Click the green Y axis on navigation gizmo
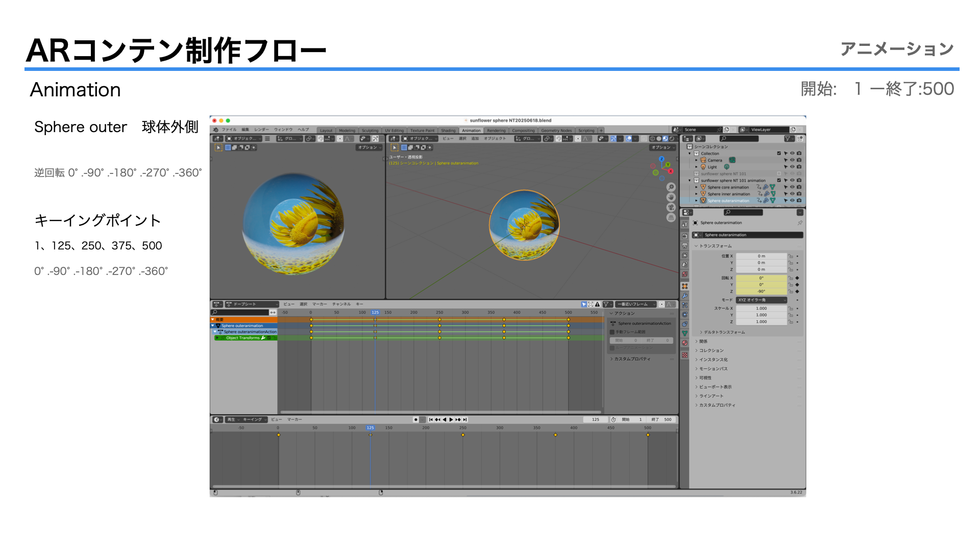 667,165
